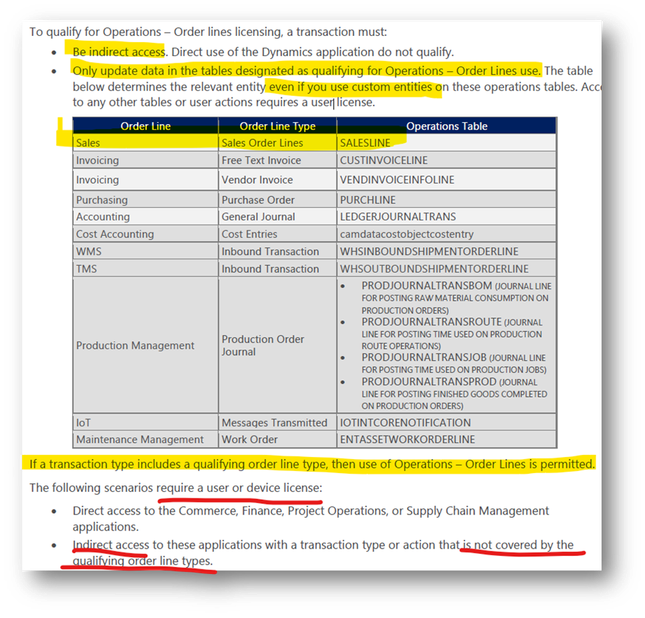Click the 'Production Order Journal' cell

pos(278,345)
